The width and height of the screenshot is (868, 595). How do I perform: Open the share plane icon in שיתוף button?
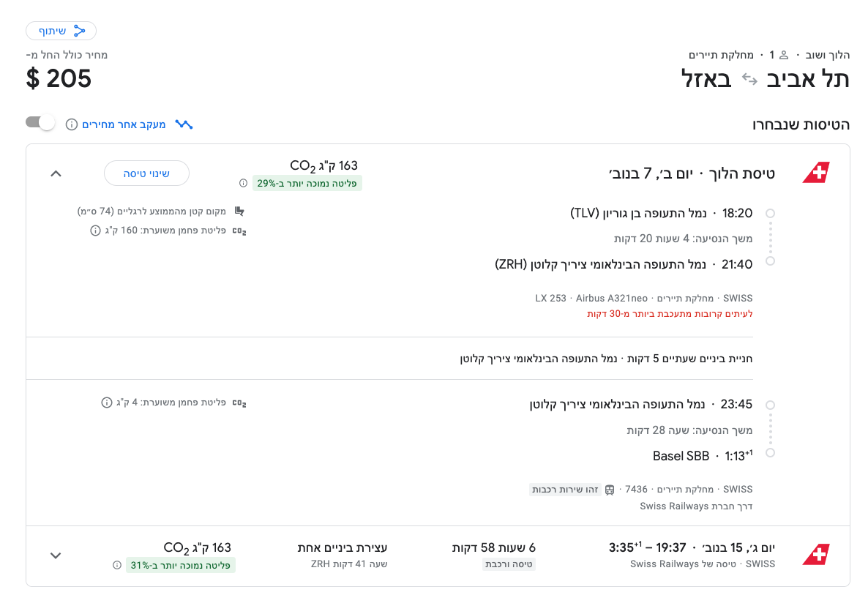point(79,31)
